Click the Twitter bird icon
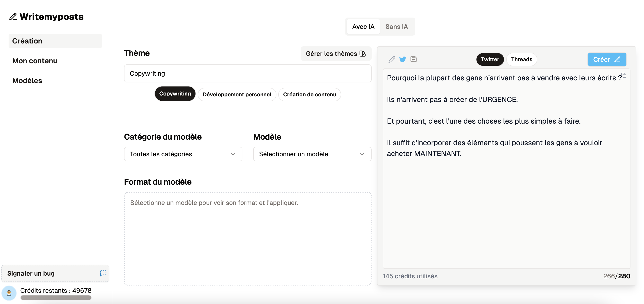 tap(402, 59)
